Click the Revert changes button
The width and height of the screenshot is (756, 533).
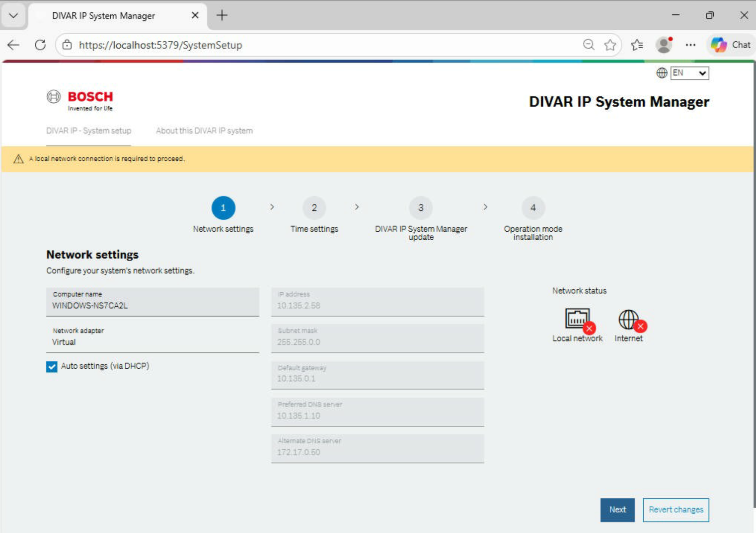click(676, 510)
